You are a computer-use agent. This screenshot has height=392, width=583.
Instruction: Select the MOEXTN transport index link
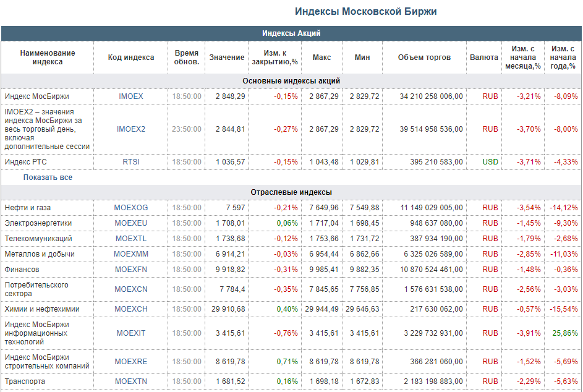(131, 381)
